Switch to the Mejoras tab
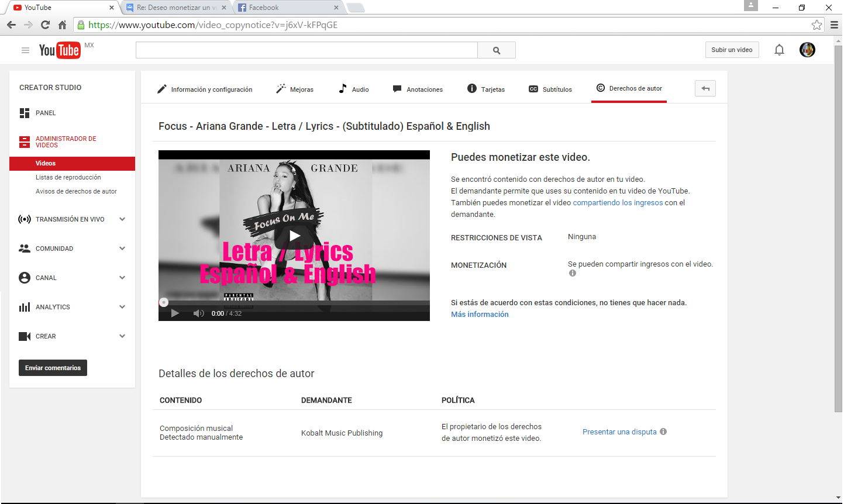The width and height of the screenshot is (844, 504). 295,89
